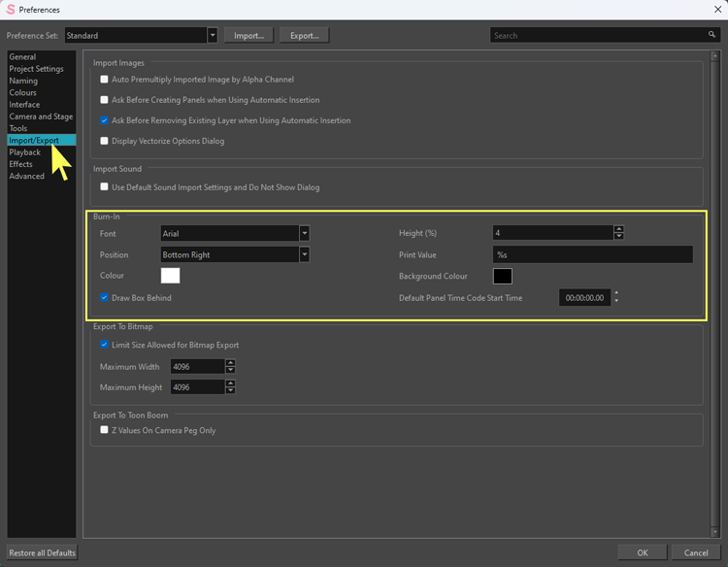Disable Limit Size Allowed for Bitmap Export
The height and width of the screenshot is (567, 728).
105,345
